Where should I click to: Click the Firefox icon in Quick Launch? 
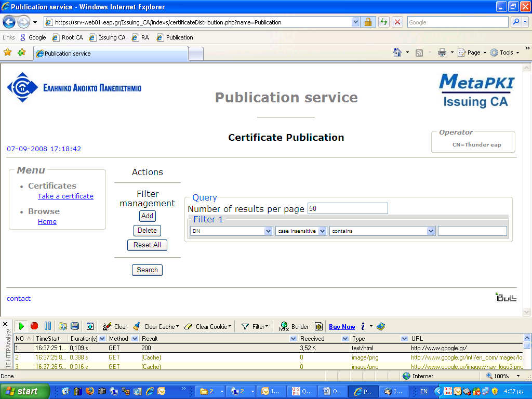point(90,391)
